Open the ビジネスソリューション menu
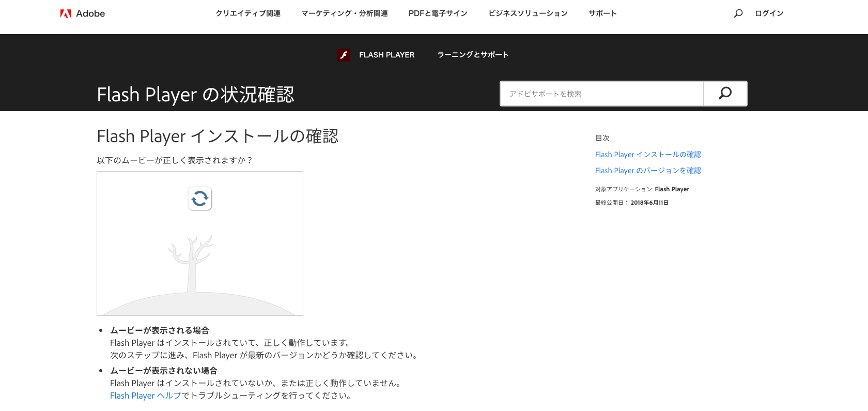The width and height of the screenshot is (868, 411). pos(528,13)
